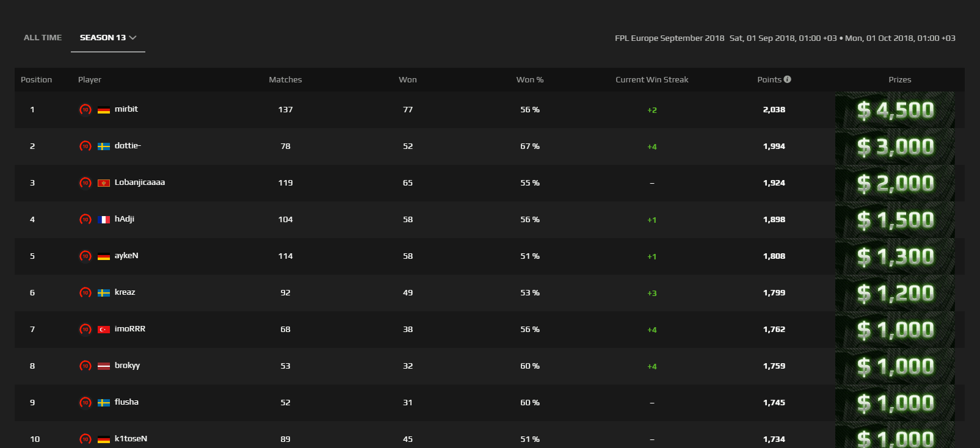
Task: Open k1toseN's player profile
Action: (131, 439)
